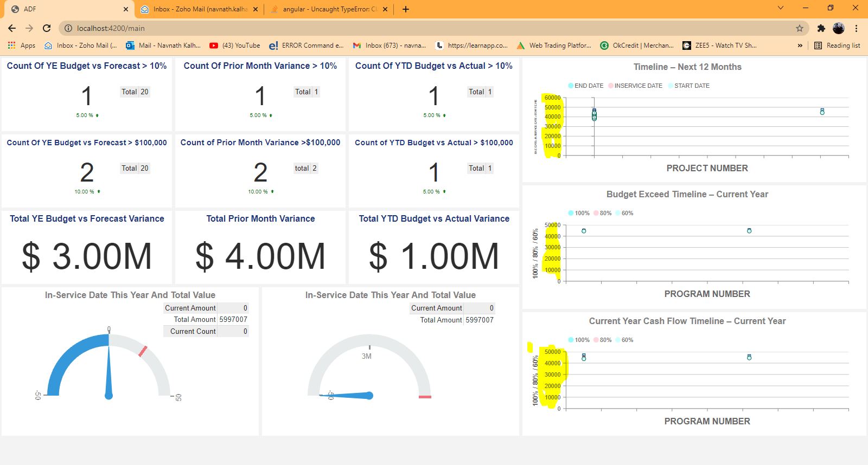
Task: Click the $ 3.00M YE variance value
Action: [x=87, y=256]
